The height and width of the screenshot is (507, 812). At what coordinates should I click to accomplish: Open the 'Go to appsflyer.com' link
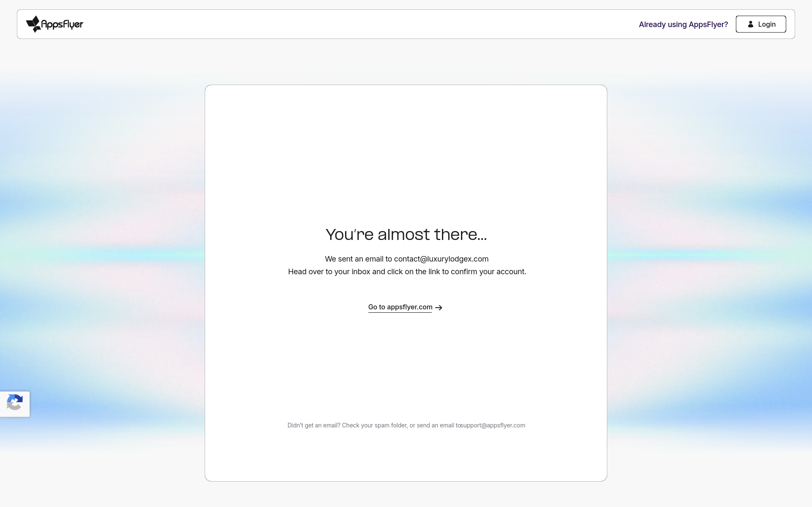[400, 307]
